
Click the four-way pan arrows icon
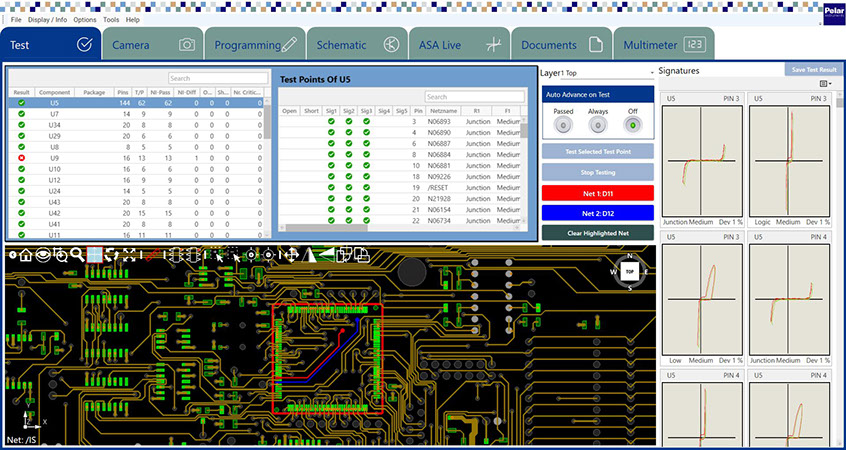click(x=291, y=255)
